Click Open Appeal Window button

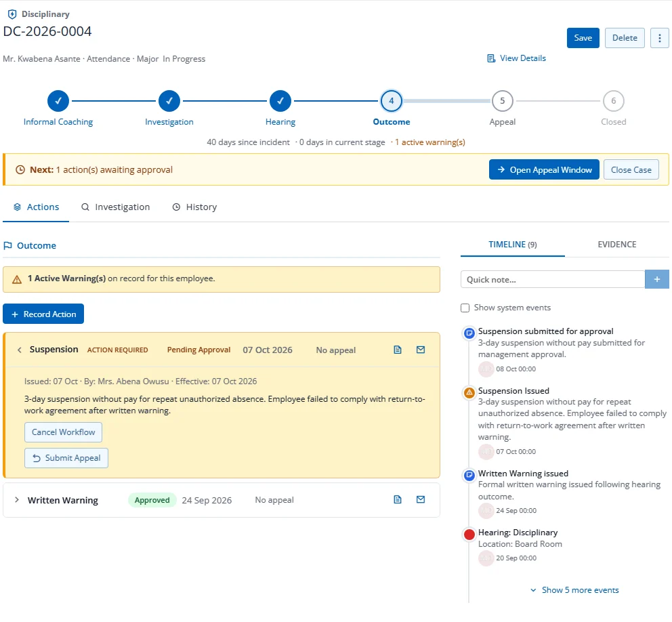click(544, 170)
